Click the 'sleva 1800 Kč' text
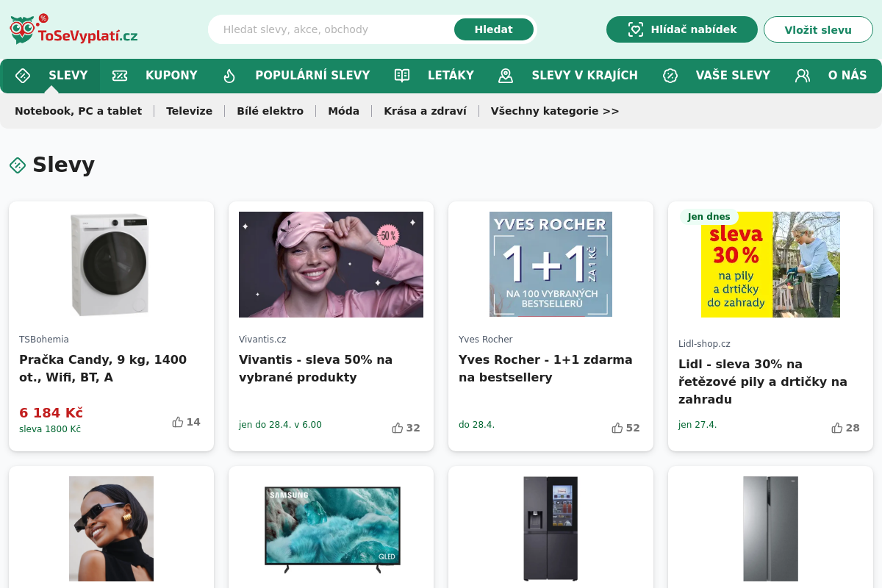Screen dimensions: 882x588 point(50,429)
